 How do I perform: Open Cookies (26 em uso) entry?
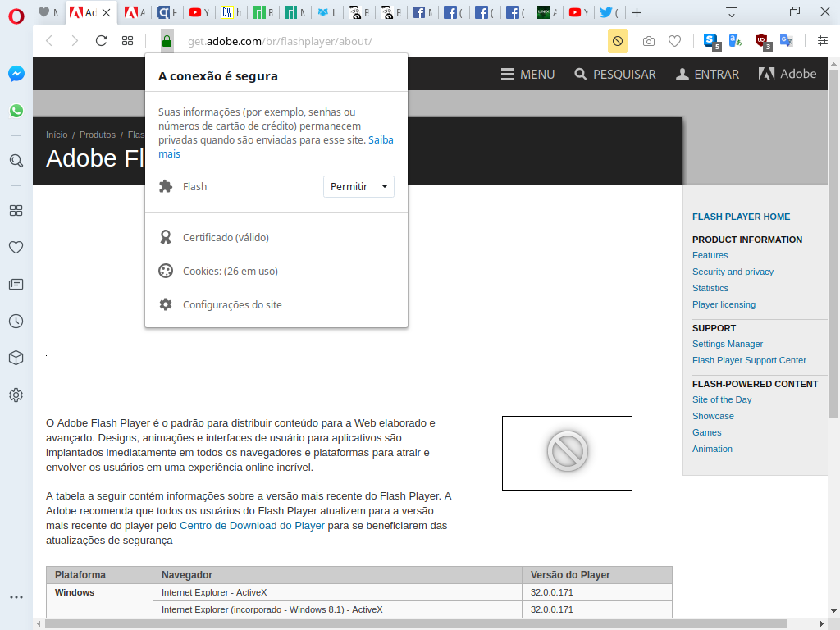231,271
